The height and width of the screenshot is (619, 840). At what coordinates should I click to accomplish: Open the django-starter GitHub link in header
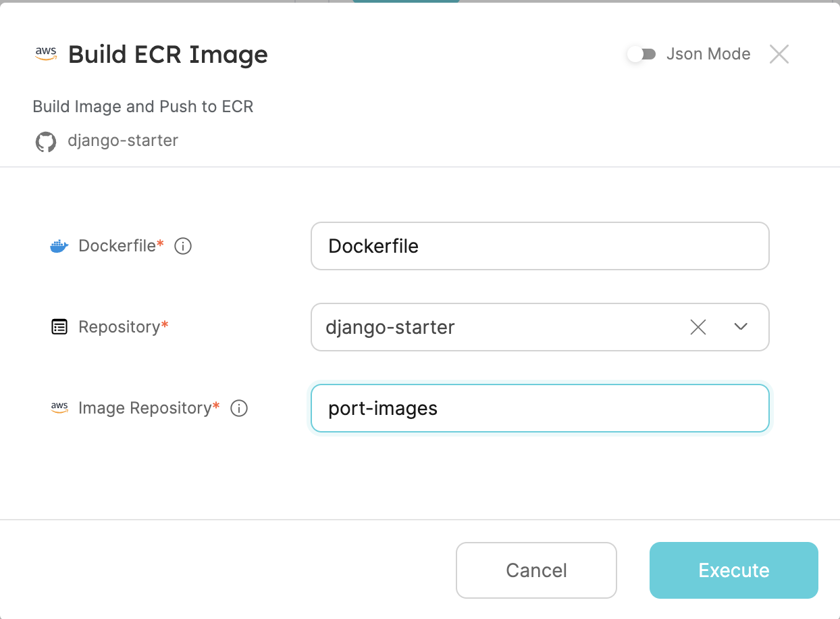click(123, 141)
